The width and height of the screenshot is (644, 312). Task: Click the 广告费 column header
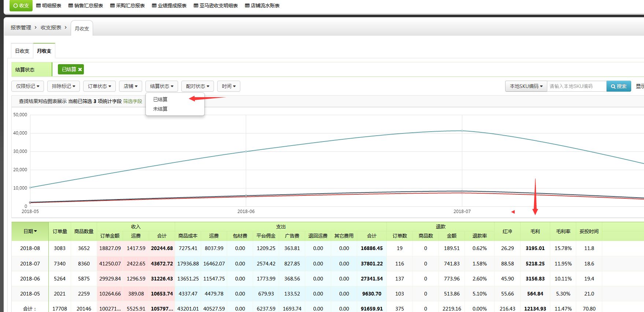click(292, 236)
